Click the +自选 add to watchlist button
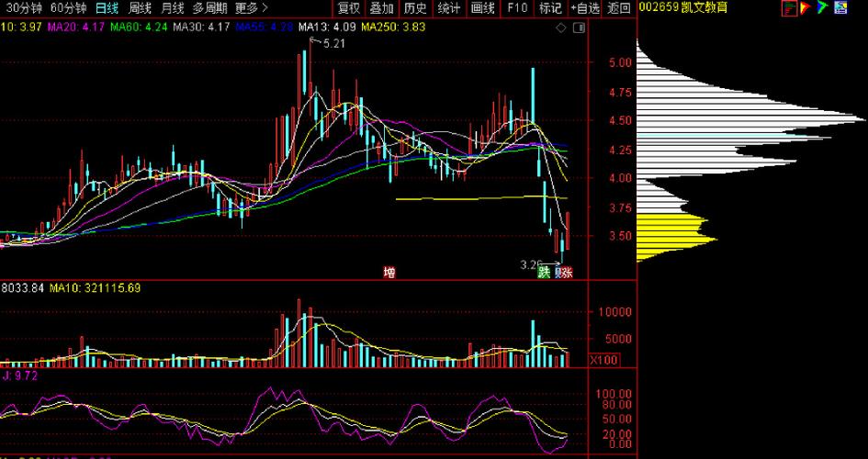 (585, 8)
